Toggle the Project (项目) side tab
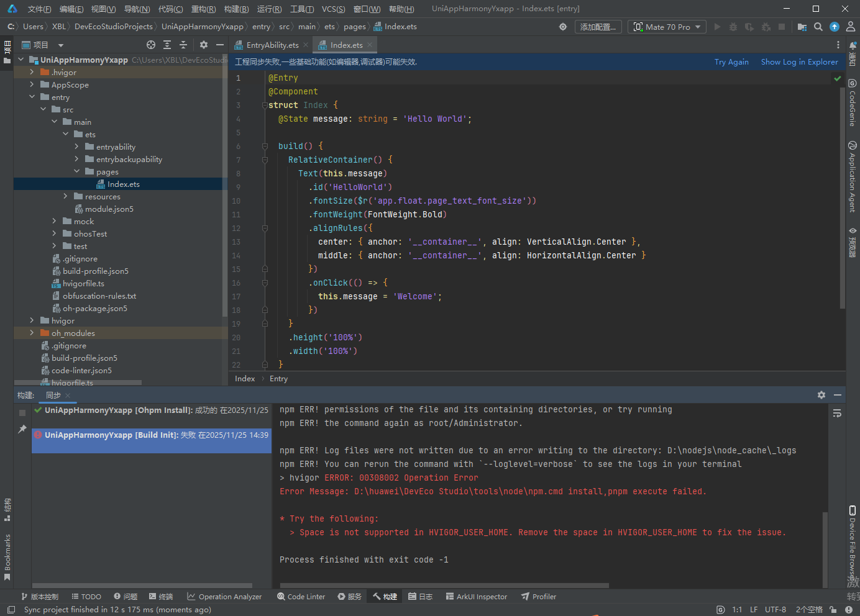Screen dimensions: 860x616 [7, 52]
